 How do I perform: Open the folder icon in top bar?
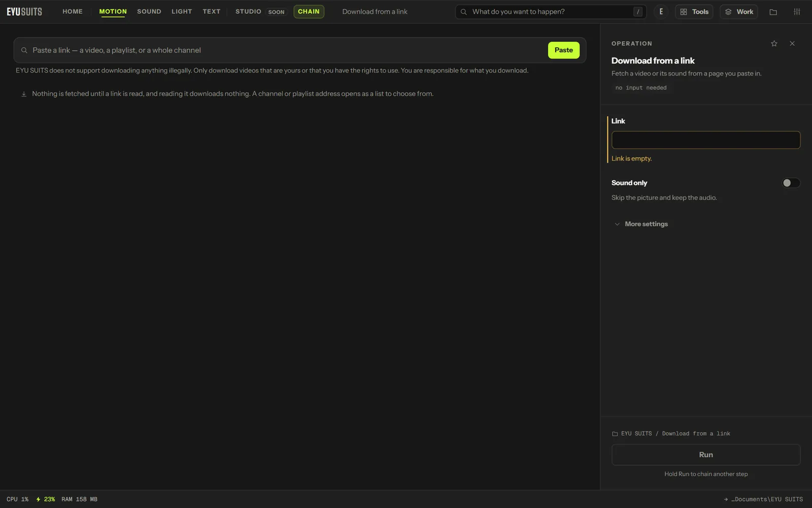[773, 12]
